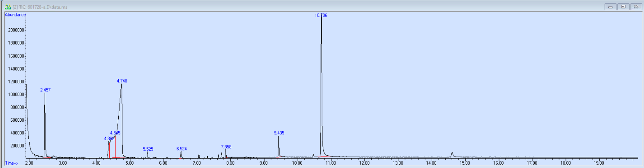The image size is (644, 168).
Task: Click the TIC window title icon
Action: 7,7
